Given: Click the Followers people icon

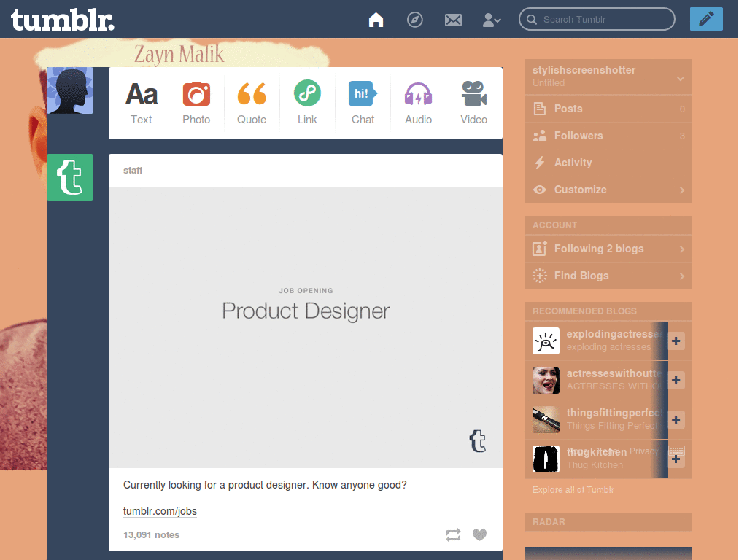Looking at the screenshot, I should (x=540, y=136).
